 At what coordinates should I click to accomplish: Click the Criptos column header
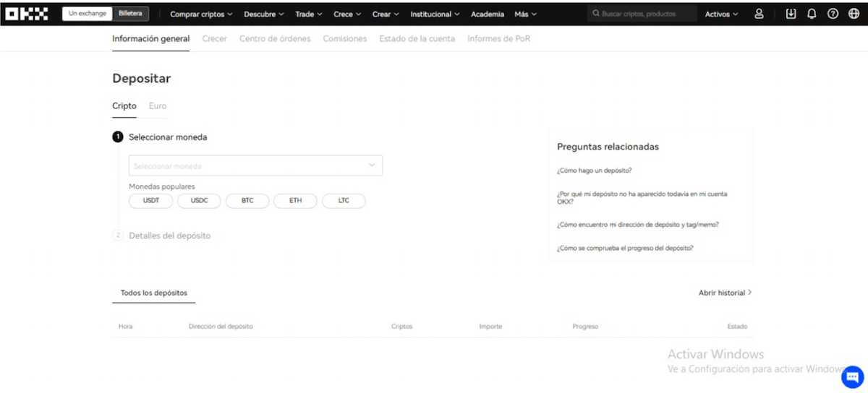(x=401, y=327)
